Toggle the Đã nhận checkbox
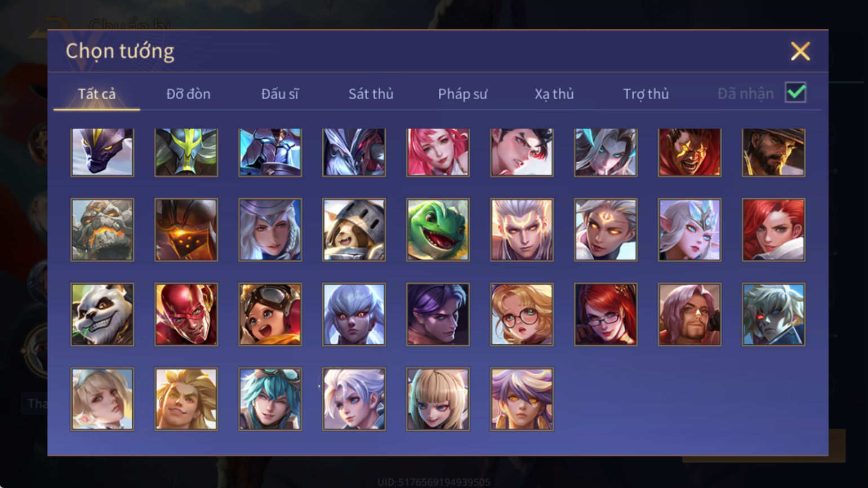 [x=795, y=93]
